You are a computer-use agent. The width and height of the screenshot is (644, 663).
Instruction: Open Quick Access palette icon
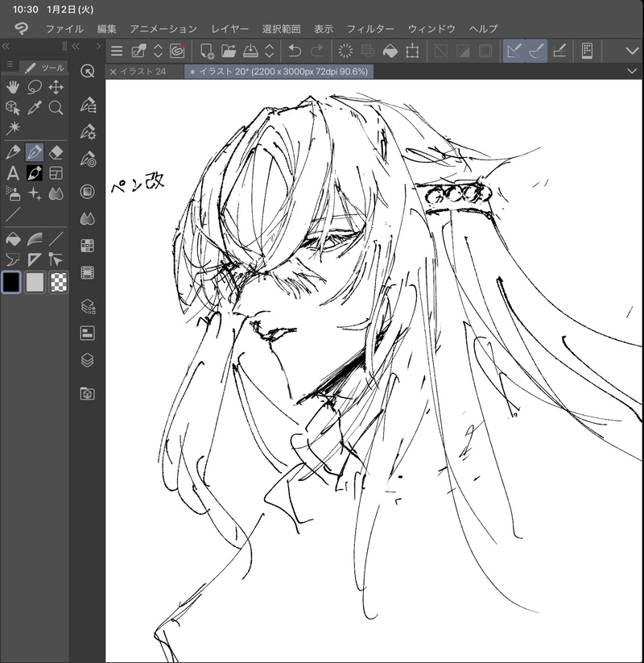pyautogui.click(x=88, y=71)
